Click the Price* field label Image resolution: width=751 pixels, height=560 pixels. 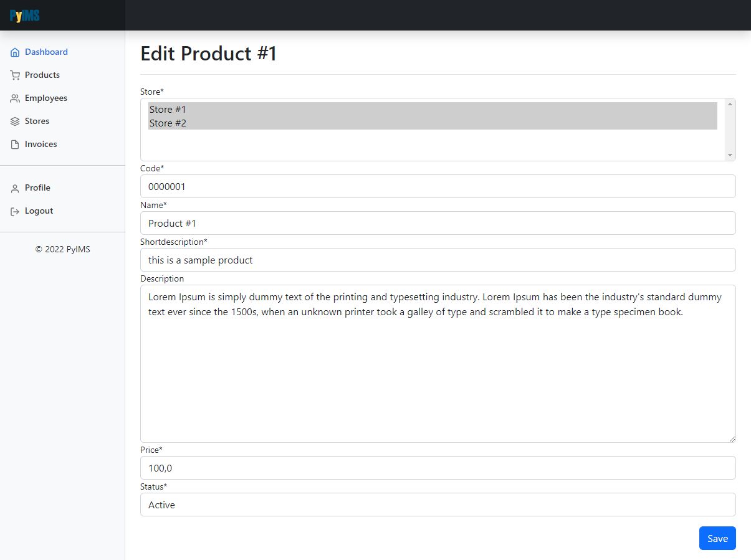[151, 450]
